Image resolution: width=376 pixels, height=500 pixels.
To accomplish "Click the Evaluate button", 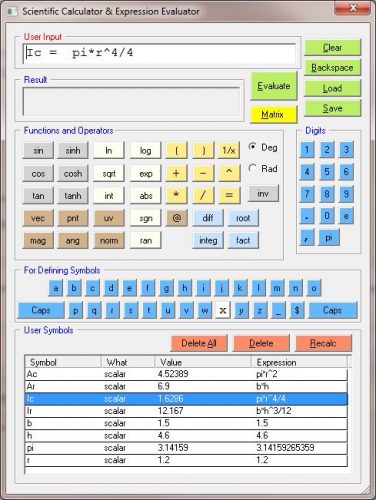I will point(274,86).
